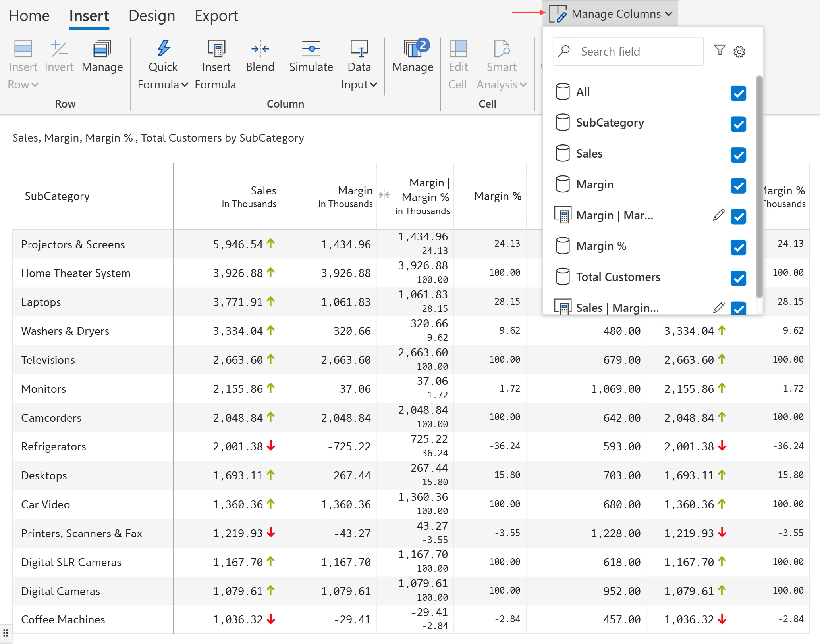
Task: Open settings gear in column panel
Action: (739, 52)
